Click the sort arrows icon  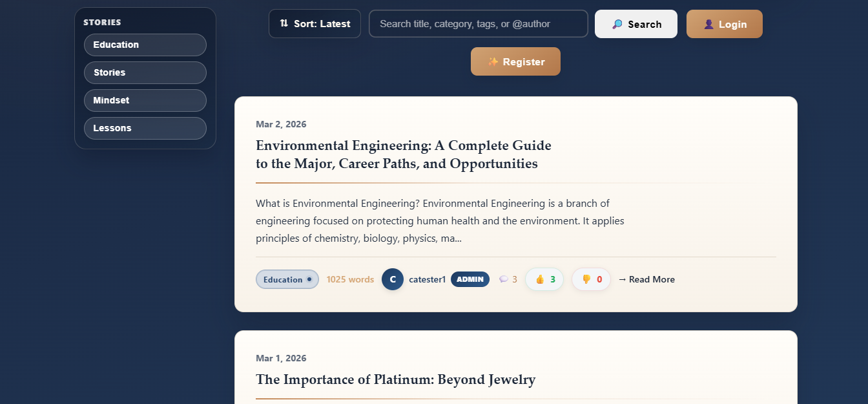(x=284, y=24)
